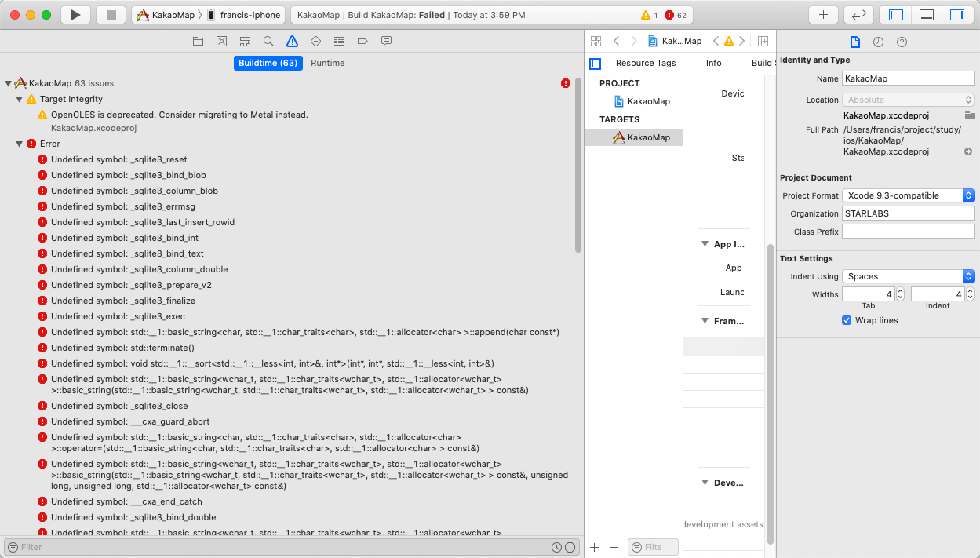Switch to the Runtime issues tab
This screenshot has height=558, width=980.
tap(328, 63)
